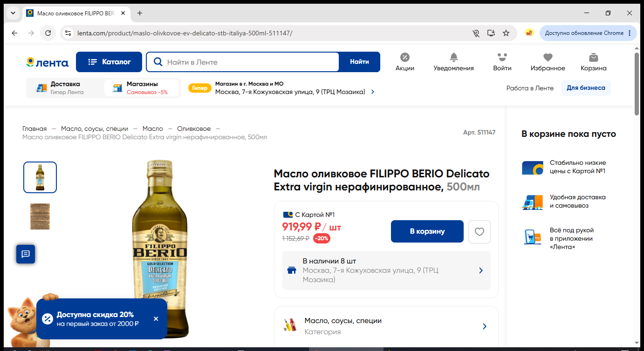Click Доступно обновление Chrome button
Image resolution: width=644 pixels, height=351 pixels.
pos(588,33)
